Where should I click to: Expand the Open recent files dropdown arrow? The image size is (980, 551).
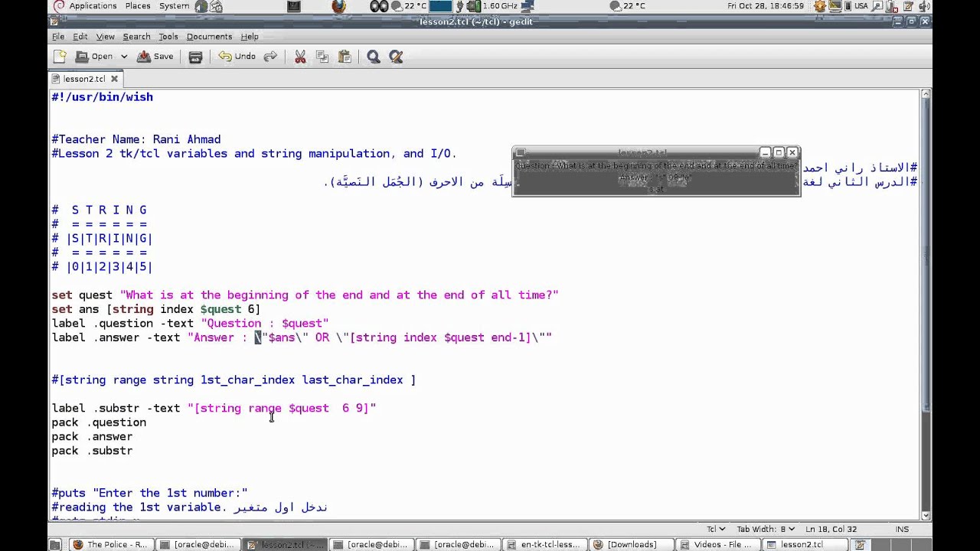124,57
